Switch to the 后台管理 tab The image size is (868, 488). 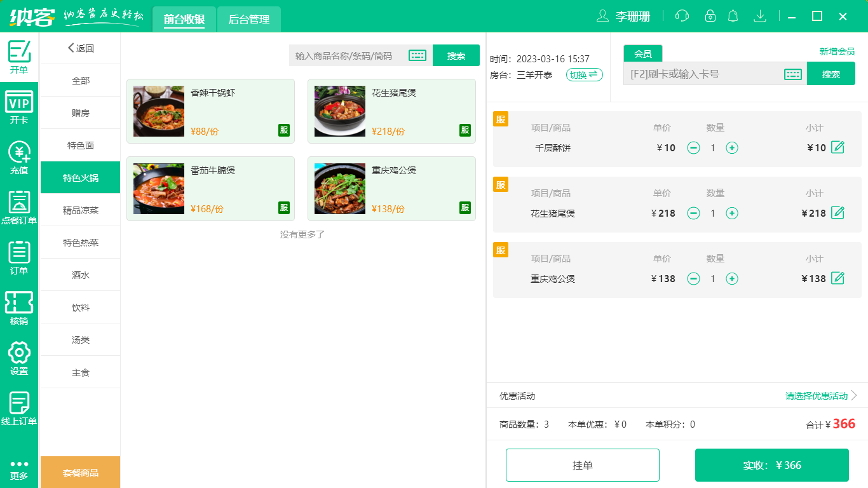point(248,19)
